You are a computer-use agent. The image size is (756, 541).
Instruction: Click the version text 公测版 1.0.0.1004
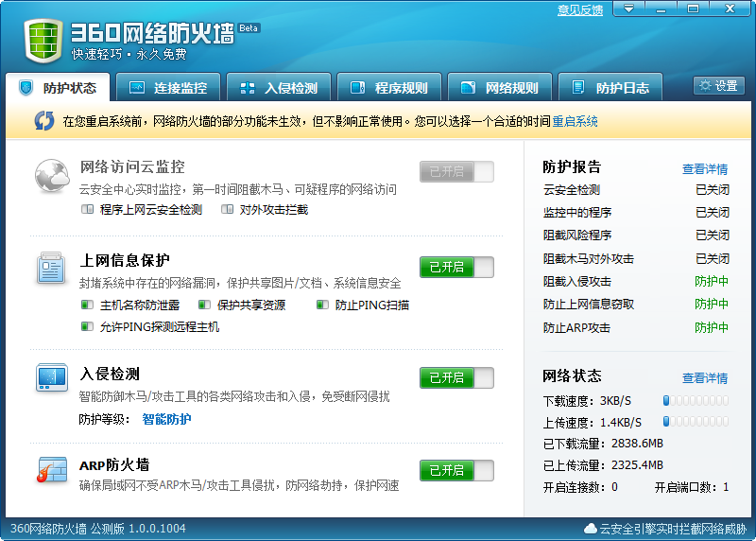[x=138, y=529]
